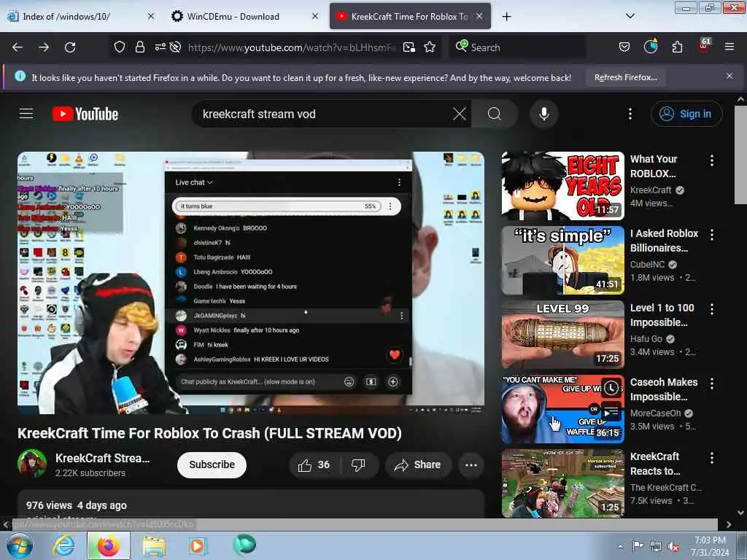Focus the Firefox Search box
The image size is (747, 560).
[x=517, y=47]
